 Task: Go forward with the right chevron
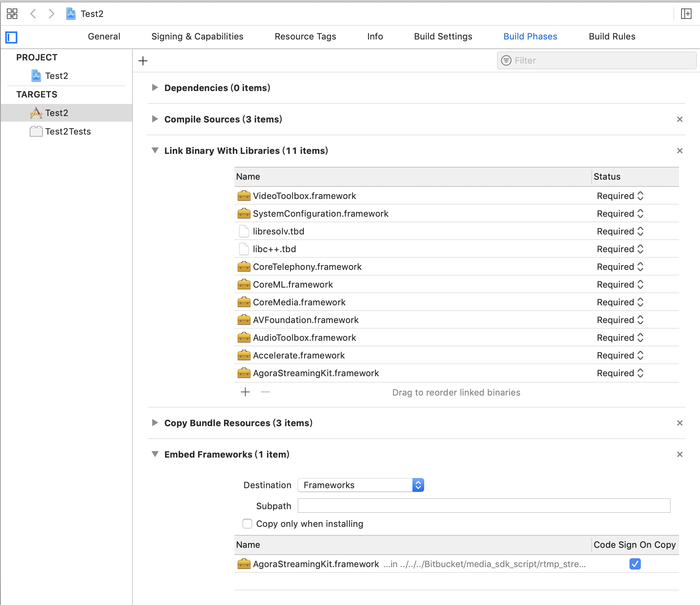[x=51, y=14]
